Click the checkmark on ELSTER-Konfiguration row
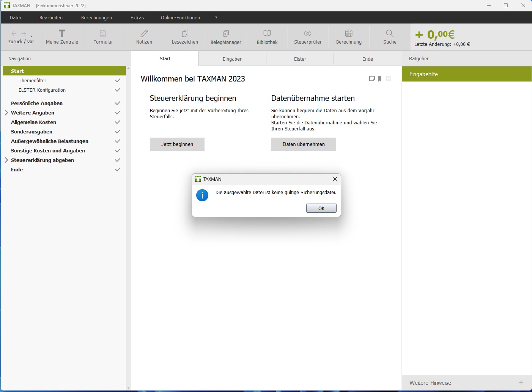This screenshot has height=392, width=532. point(118,90)
